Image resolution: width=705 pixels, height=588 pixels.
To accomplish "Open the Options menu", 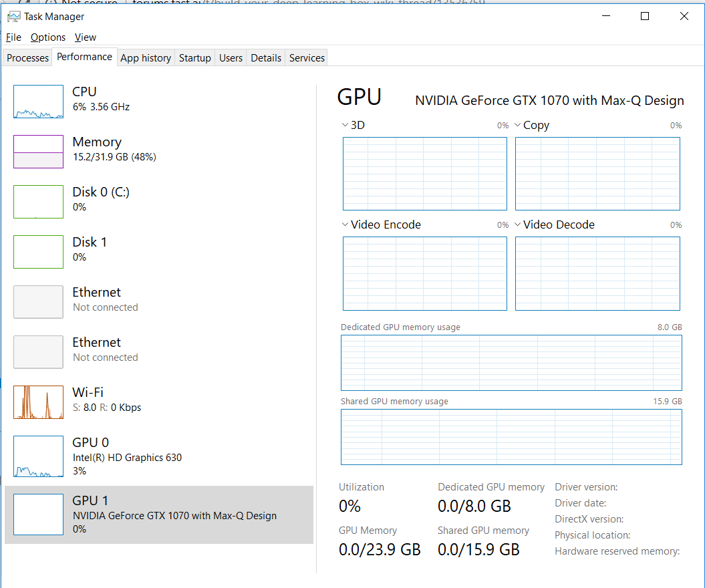I will (x=48, y=37).
